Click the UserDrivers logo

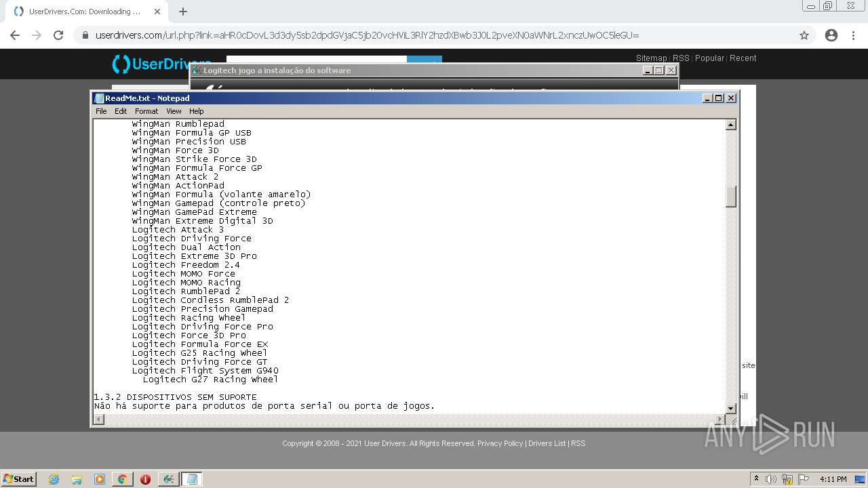161,64
